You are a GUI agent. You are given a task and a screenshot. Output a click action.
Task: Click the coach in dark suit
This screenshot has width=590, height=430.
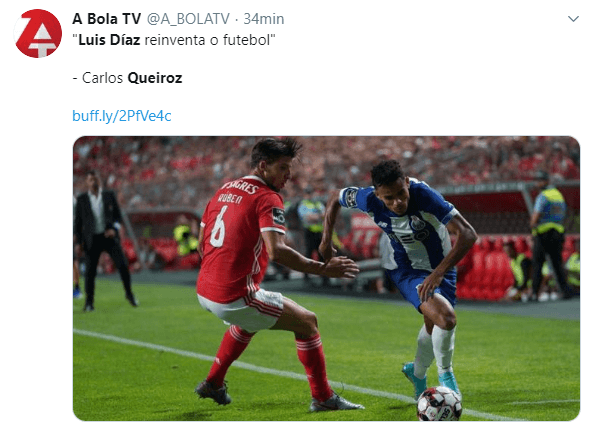[x=101, y=241]
